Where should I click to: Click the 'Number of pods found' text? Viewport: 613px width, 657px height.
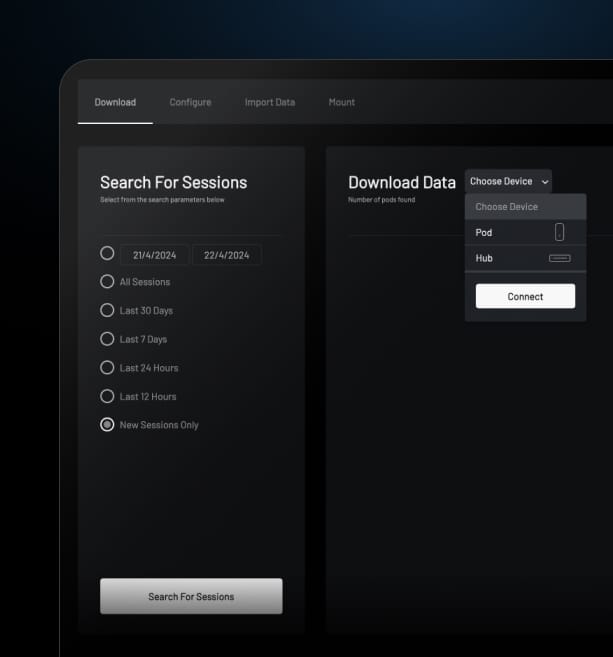(x=382, y=200)
